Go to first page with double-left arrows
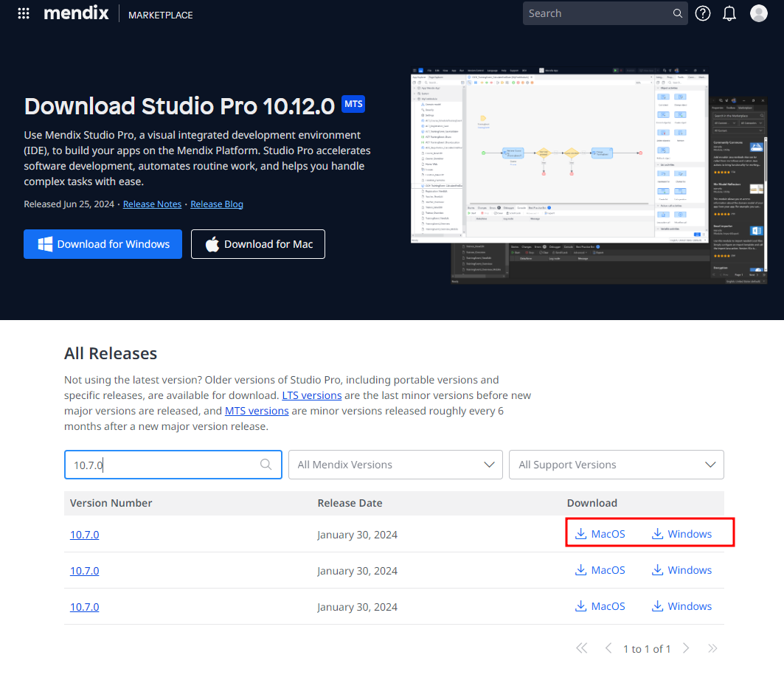The width and height of the screenshot is (784, 680). 581,648
